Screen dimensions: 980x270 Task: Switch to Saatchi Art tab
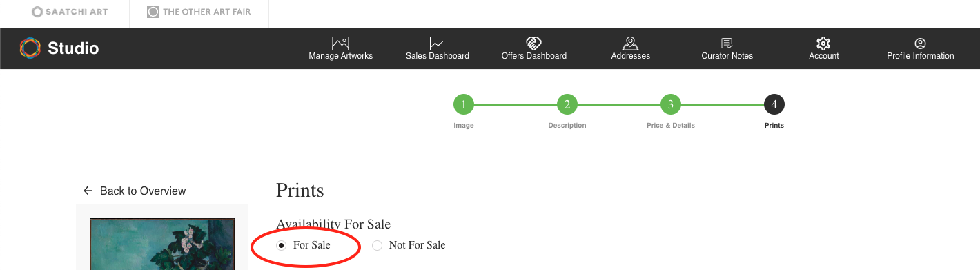click(x=70, y=12)
